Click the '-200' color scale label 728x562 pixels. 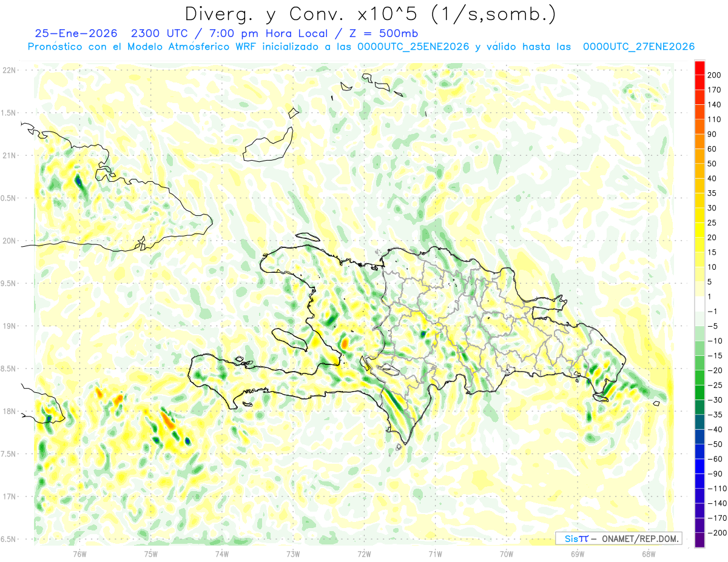tap(716, 532)
